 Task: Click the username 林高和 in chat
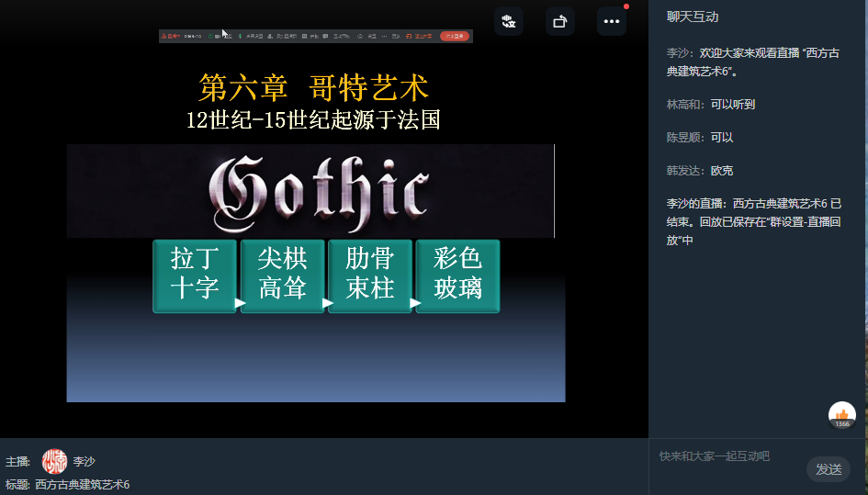(x=685, y=105)
